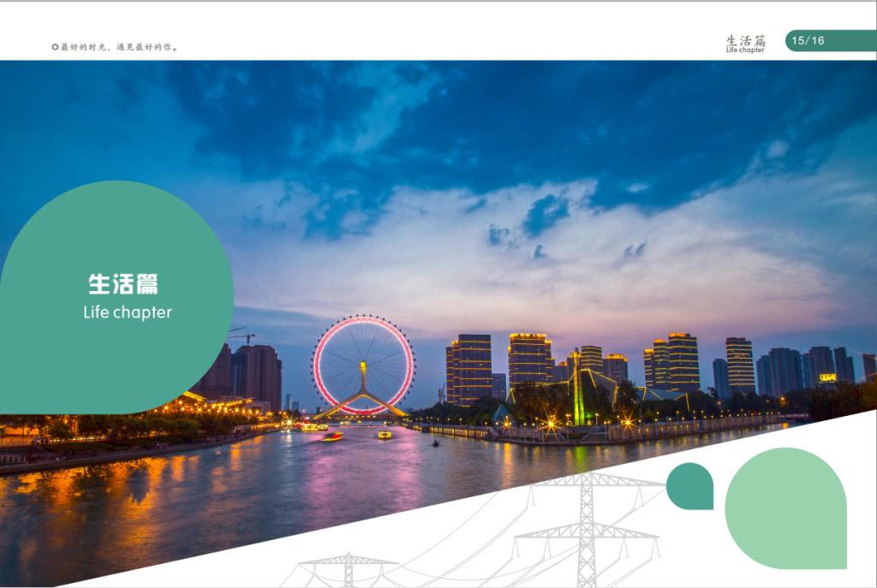
Task: Click the large 'Life chapter' subtitle text
Action: [128, 312]
